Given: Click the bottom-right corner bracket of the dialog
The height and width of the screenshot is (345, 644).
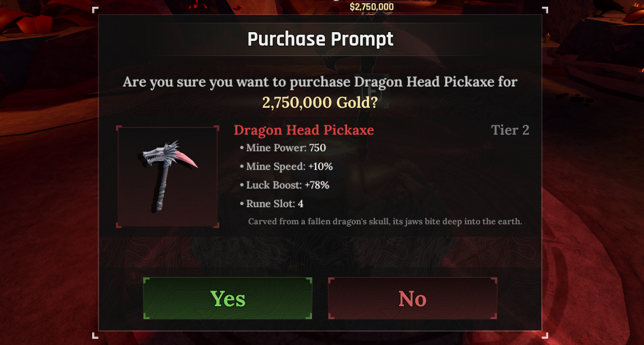Looking at the screenshot, I should point(545,335).
